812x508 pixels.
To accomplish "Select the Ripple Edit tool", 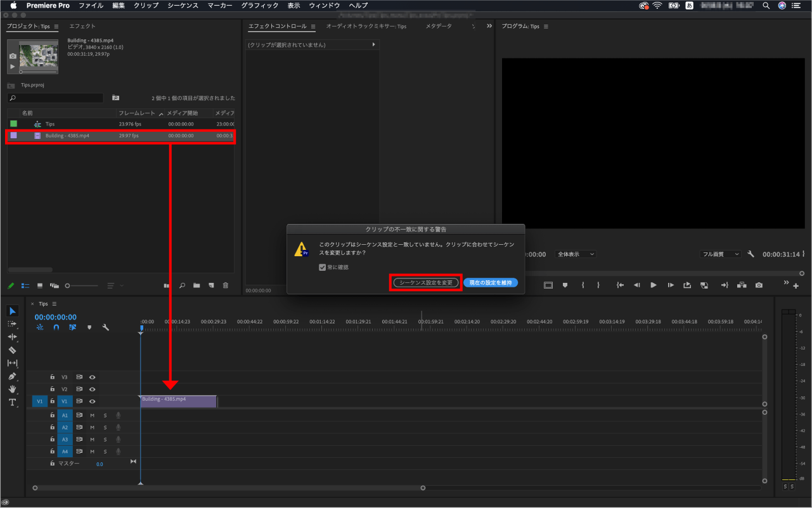I will [13, 337].
